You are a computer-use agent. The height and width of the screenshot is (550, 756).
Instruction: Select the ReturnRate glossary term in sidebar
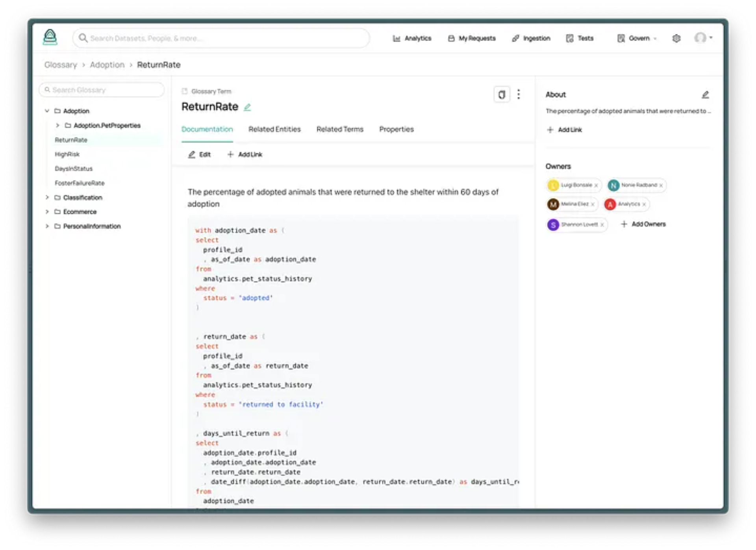click(71, 140)
